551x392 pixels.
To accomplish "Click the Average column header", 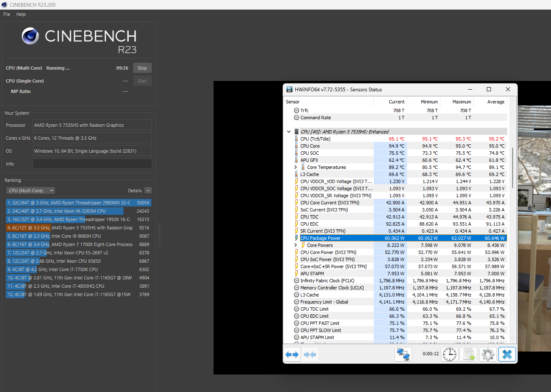I will 490,102.
